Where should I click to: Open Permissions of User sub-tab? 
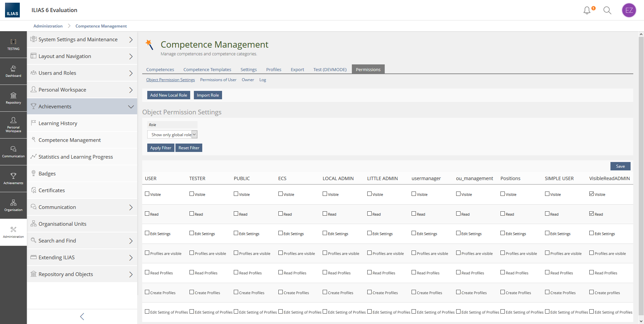coord(218,80)
